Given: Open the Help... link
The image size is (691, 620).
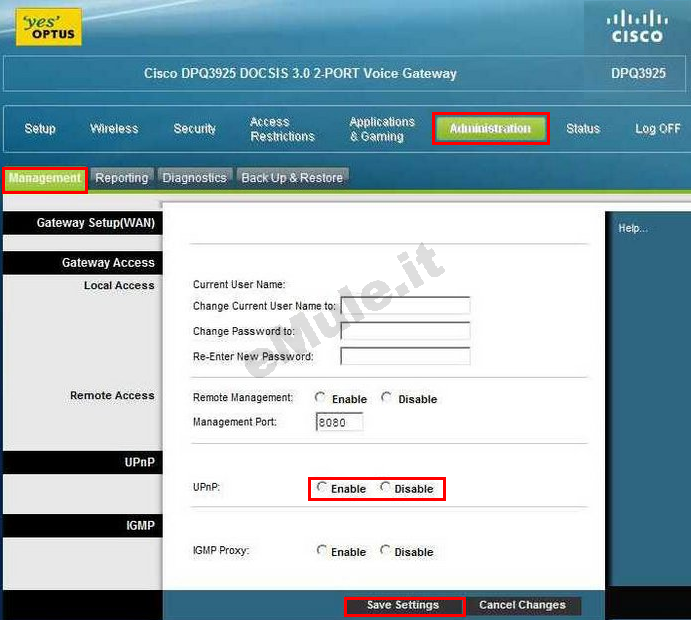Looking at the screenshot, I should (x=633, y=228).
